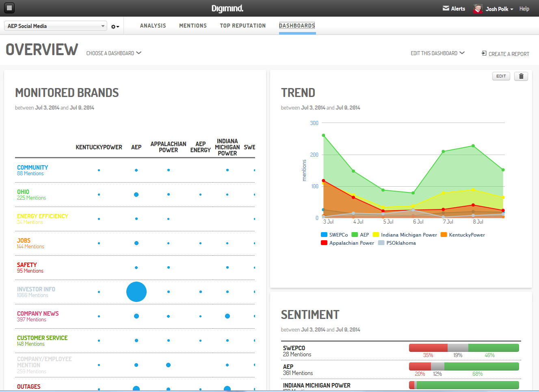Switch to the Mentions tab
This screenshot has width=539, height=392.
tap(193, 26)
